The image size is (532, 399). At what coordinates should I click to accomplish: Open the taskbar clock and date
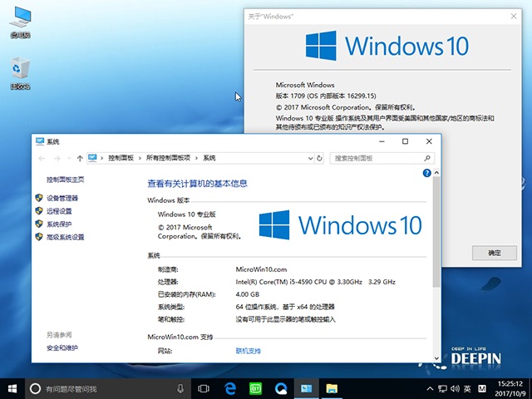[x=510, y=389]
